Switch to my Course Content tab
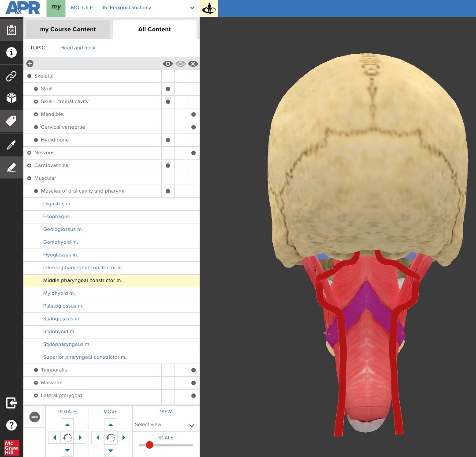Screen dimensions: 476x457 coord(68,30)
